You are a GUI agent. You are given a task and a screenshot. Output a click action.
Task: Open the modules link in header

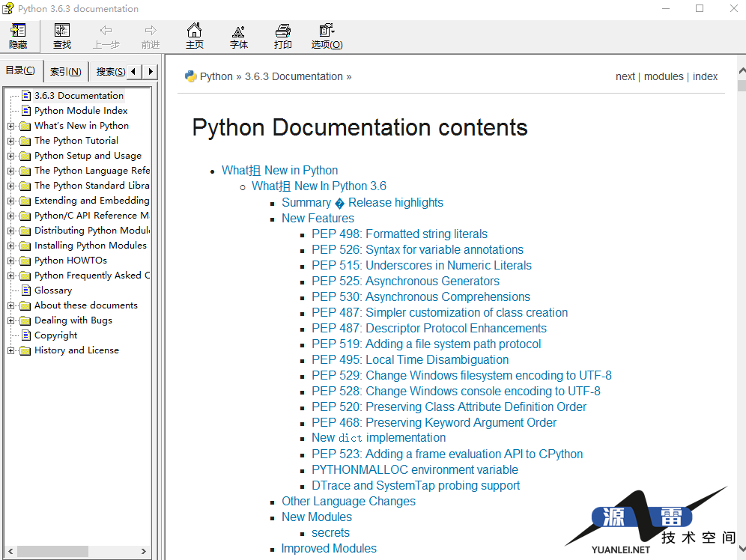[664, 76]
